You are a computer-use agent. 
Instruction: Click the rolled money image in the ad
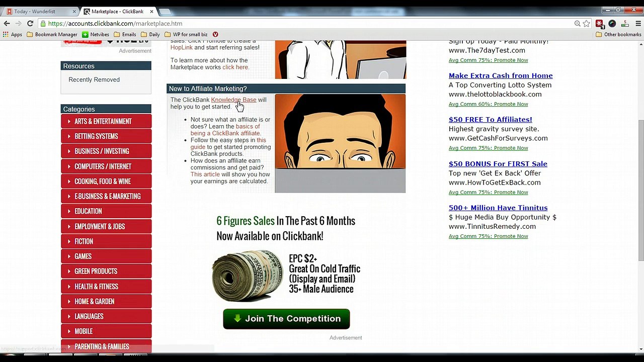[x=247, y=276]
